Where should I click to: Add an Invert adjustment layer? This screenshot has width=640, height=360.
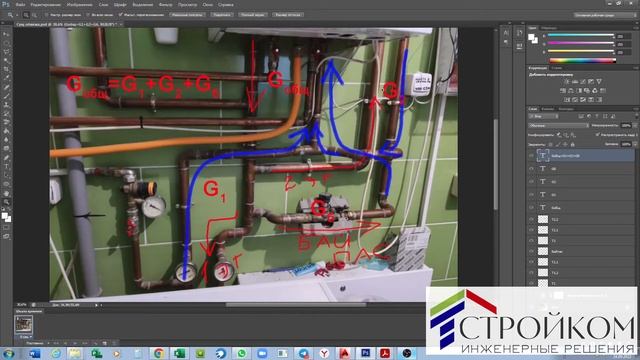[x=567, y=100]
